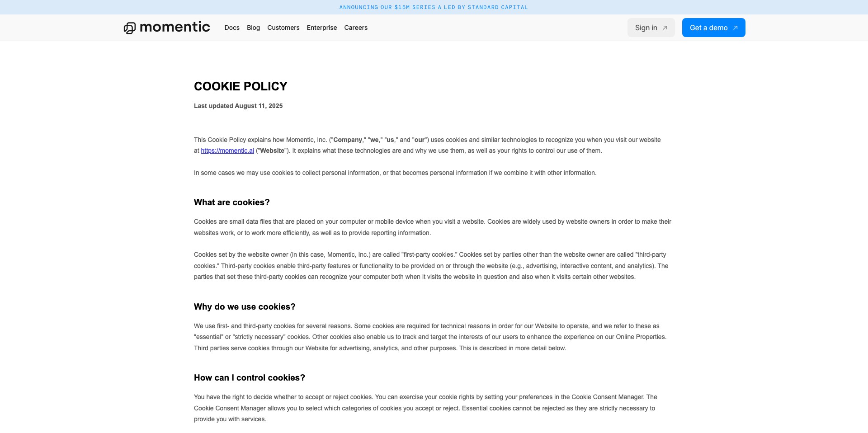Screen dimensions: 868x433
Task: Click the paragraph starting 'Cookies are small data files'
Action: (433, 227)
